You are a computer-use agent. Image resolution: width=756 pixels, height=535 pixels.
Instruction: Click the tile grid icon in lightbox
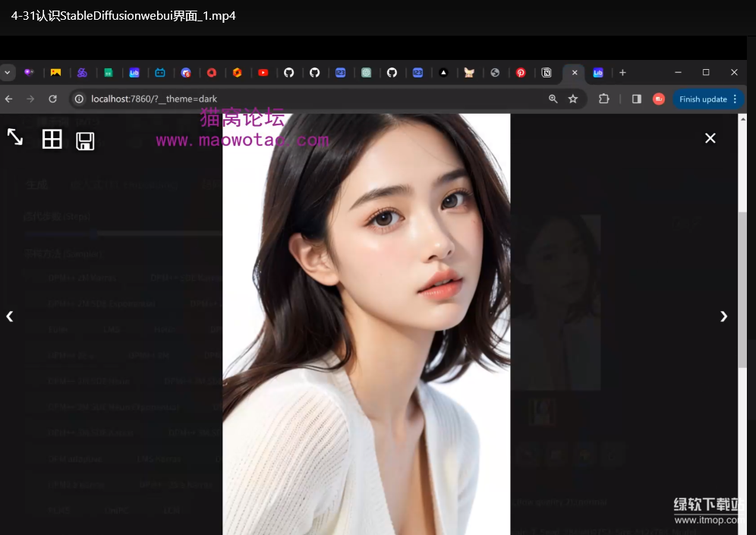[x=52, y=139]
